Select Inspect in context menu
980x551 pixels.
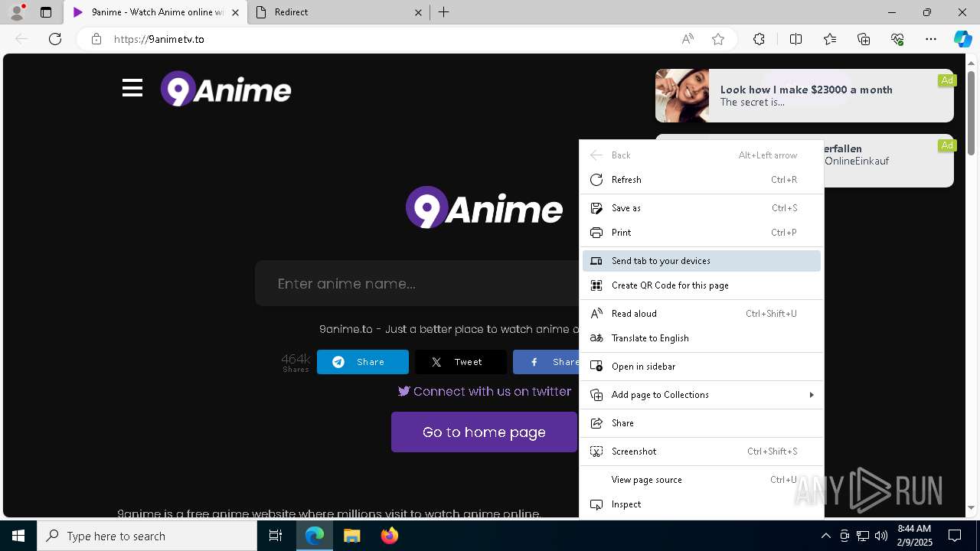pyautogui.click(x=701, y=504)
